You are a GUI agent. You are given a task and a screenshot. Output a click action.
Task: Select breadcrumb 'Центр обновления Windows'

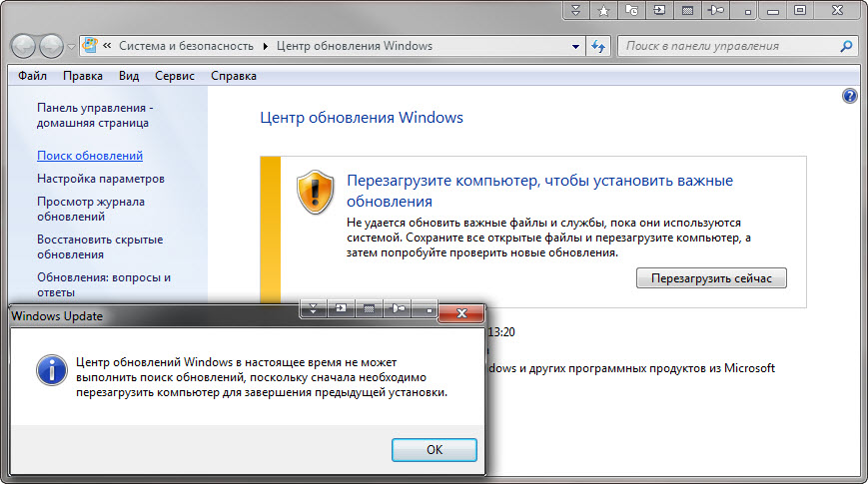[355, 46]
